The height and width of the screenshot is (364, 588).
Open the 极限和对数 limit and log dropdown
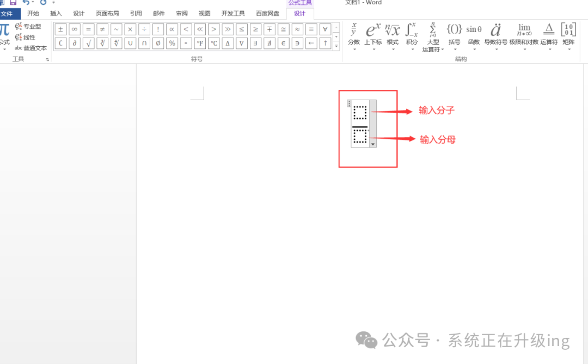pos(524,36)
